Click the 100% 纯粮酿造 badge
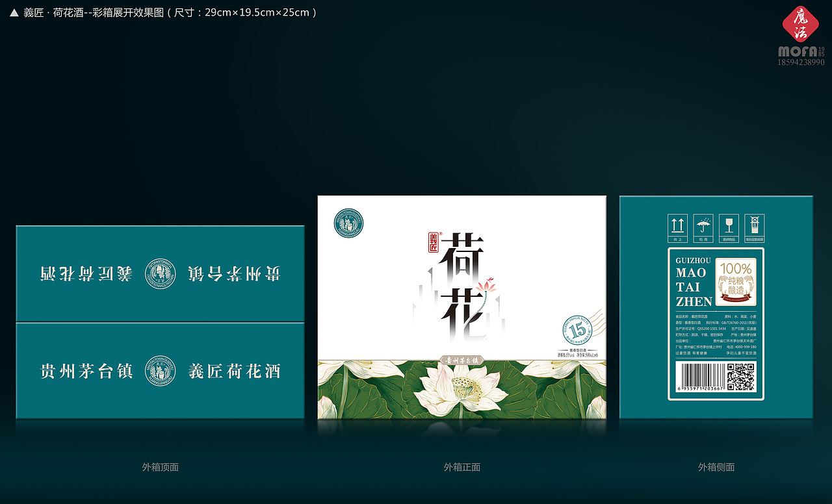 pos(736,283)
